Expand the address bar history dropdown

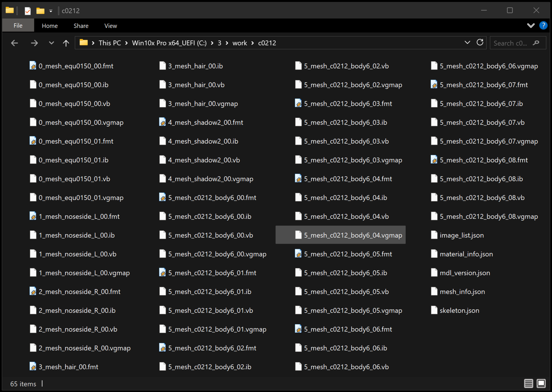point(467,42)
